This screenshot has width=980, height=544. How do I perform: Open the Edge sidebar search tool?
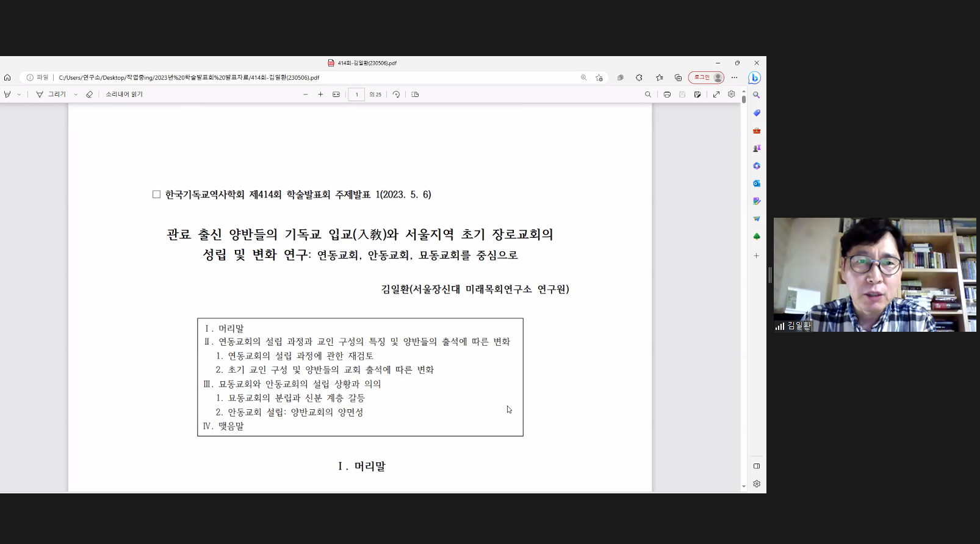[757, 95]
